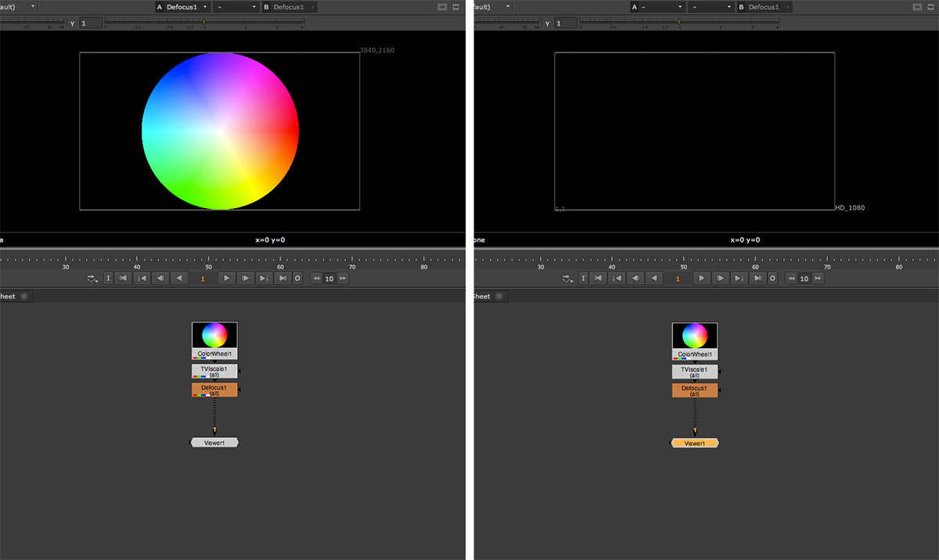Set out point with O button, right viewer
The height and width of the screenshot is (560, 939).
coord(772,278)
